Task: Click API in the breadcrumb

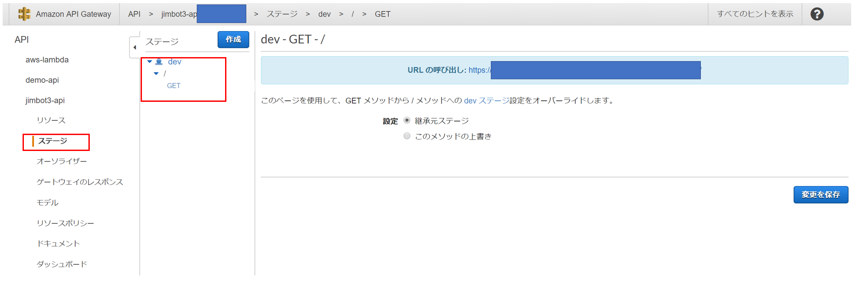Action: (134, 14)
